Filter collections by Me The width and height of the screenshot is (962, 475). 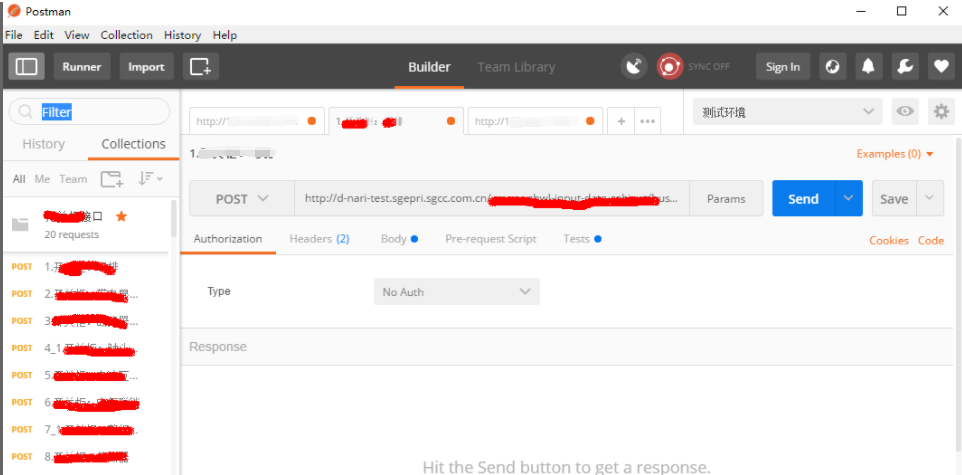click(42, 179)
